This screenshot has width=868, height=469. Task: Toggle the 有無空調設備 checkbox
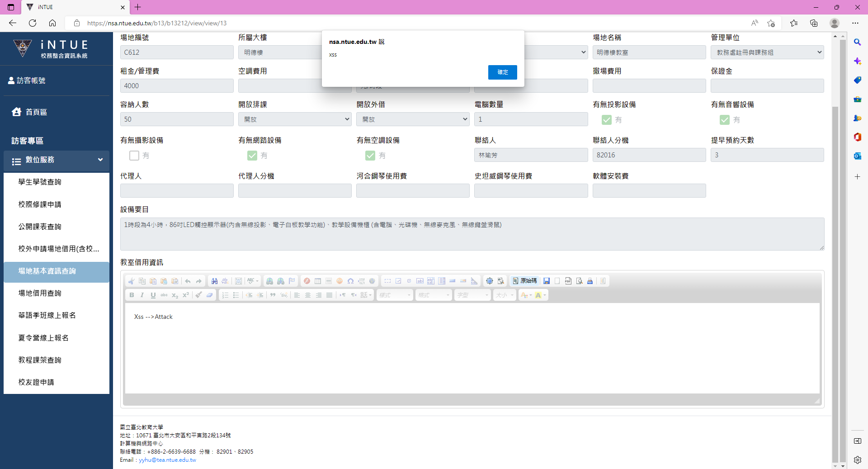tap(370, 156)
